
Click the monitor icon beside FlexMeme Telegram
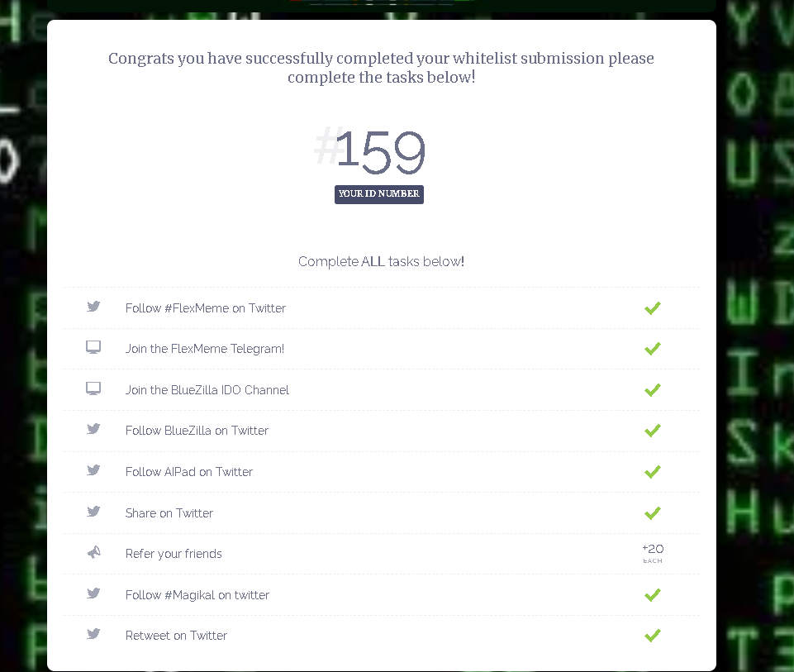(93, 347)
